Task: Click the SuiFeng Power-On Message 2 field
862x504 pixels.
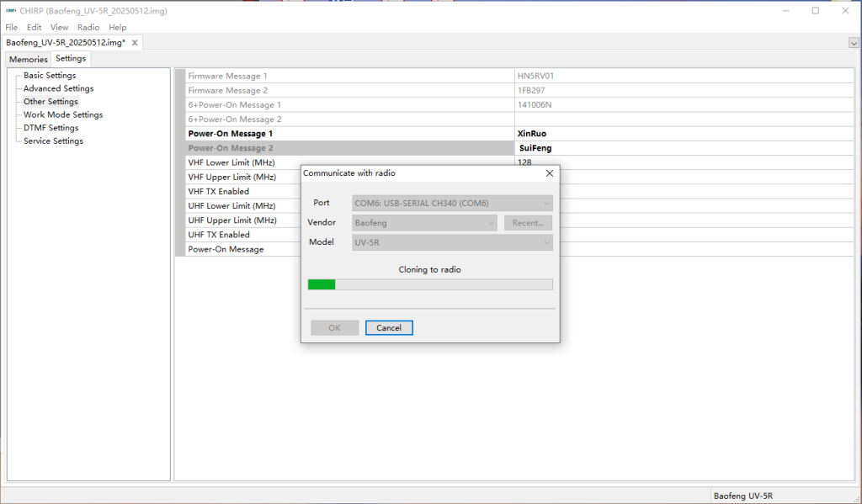Action: 684,148
